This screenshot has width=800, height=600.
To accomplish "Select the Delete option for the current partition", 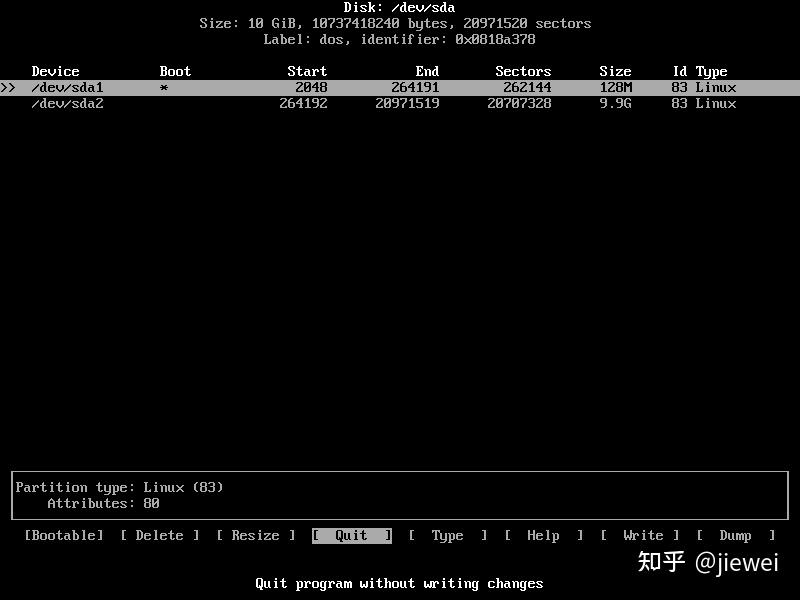I will click(160, 535).
